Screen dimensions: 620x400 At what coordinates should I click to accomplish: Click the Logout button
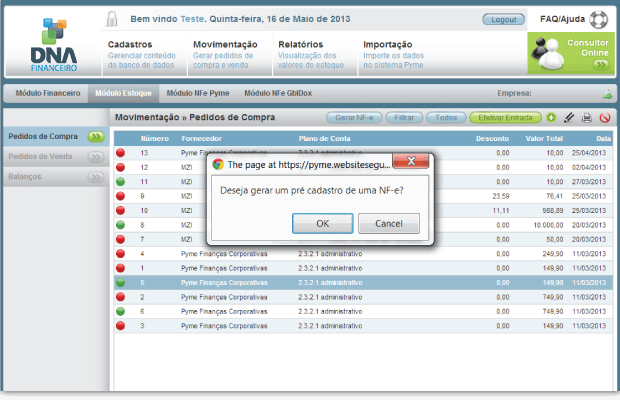[503, 20]
